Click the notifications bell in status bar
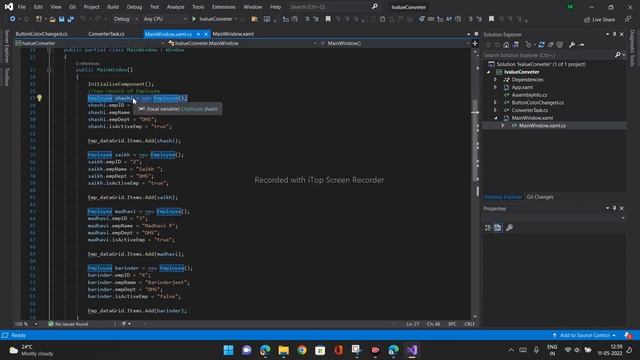Image resolution: width=640 pixels, height=360 pixels. point(628,335)
